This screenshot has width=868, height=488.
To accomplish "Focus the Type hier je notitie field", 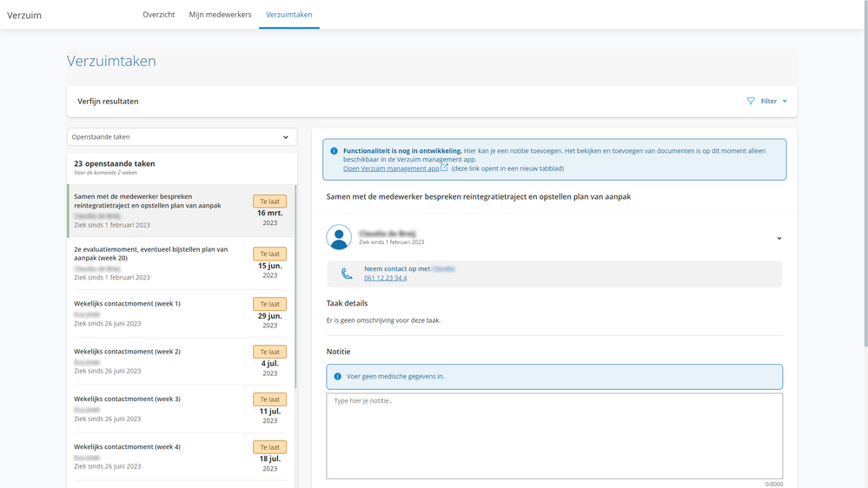I will (554, 436).
